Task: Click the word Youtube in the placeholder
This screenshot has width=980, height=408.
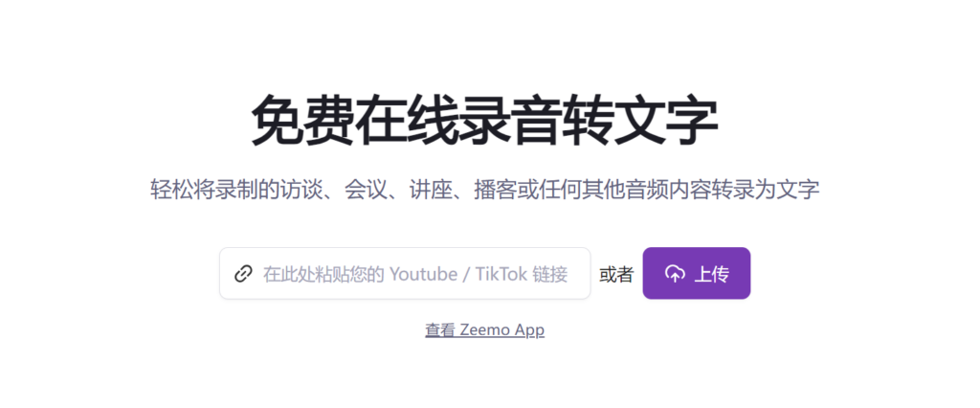Action: click(423, 274)
